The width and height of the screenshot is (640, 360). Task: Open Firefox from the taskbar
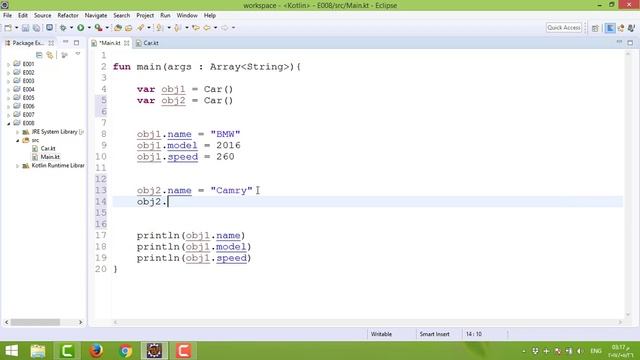(96, 351)
